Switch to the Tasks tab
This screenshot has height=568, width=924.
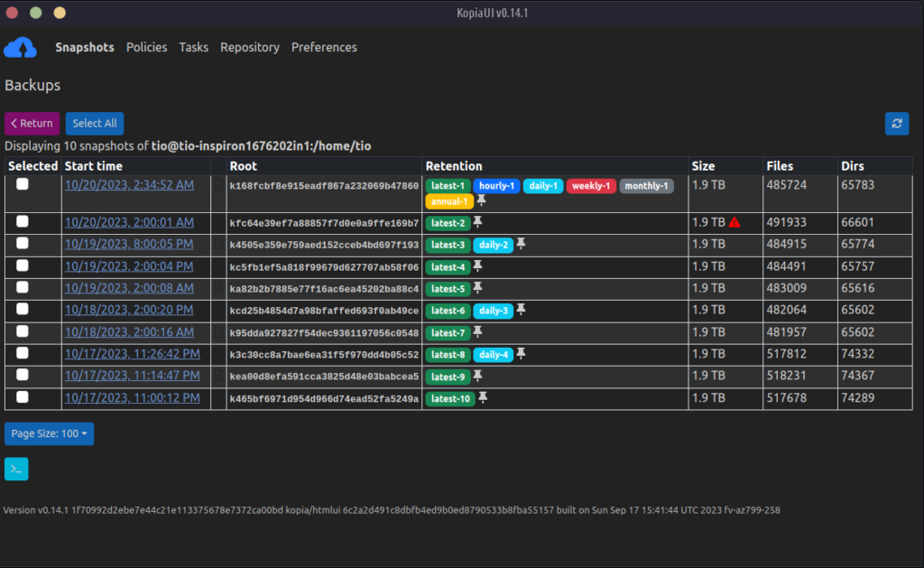[193, 47]
